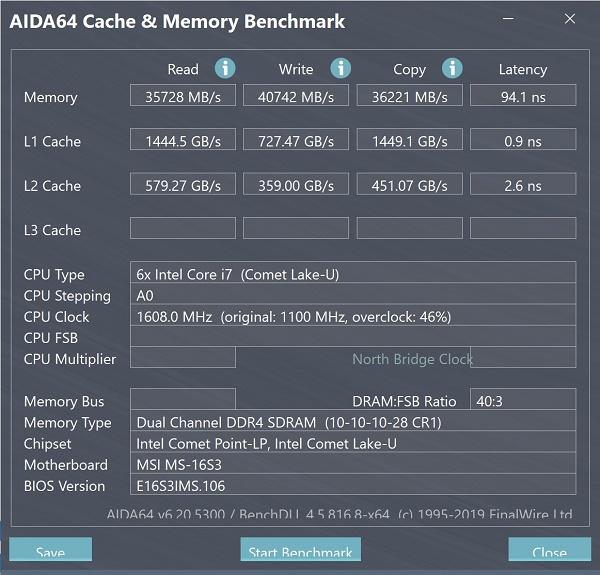Image resolution: width=600 pixels, height=575 pixels.
Task: Select the Memory Write 40742 MB/s cell
Action: coord(296,95)
